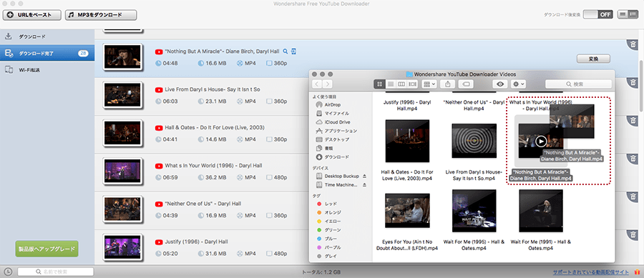Click the Finder Quick Look eye button

point(500,84)
